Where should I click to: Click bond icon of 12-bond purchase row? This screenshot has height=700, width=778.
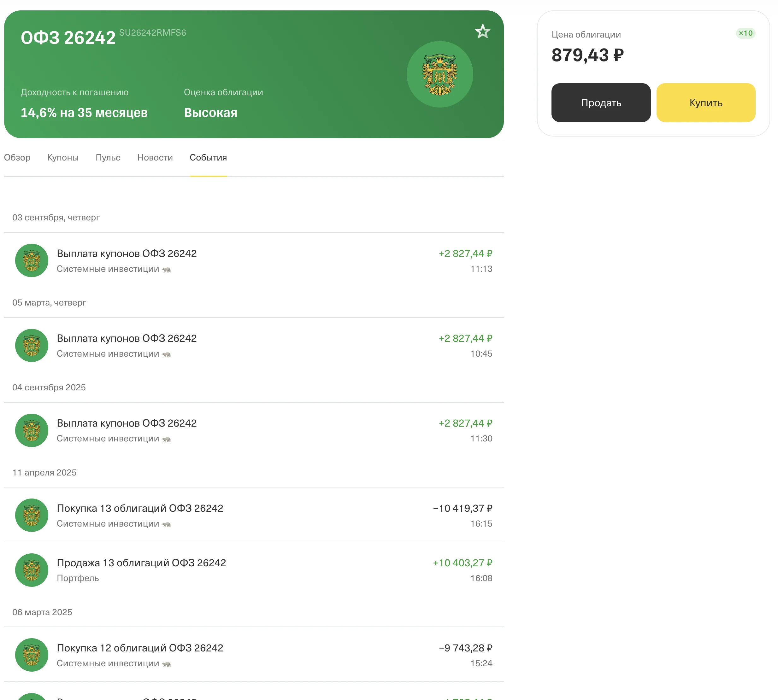[x=32, y=655]
